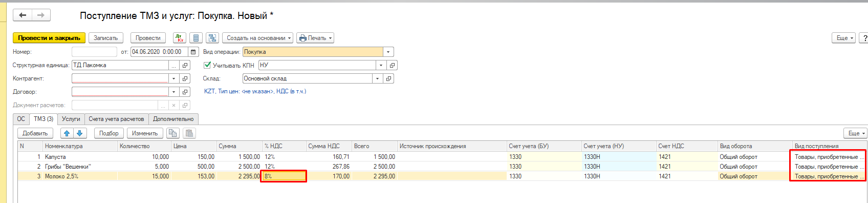Image resolution: width=868 pixels, height=203 pixels.
Task: Open the НУ field item form icon
Action: point(392,65)
